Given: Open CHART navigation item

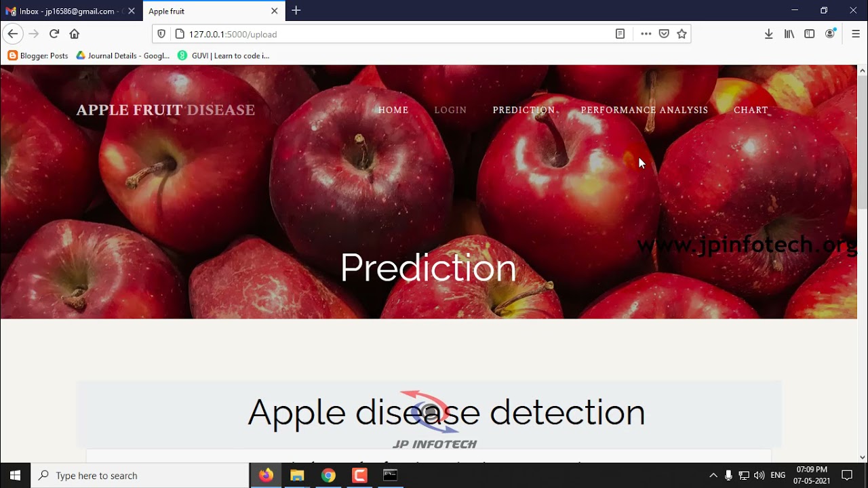Looking at the screenshot, I should pos(751,110).
